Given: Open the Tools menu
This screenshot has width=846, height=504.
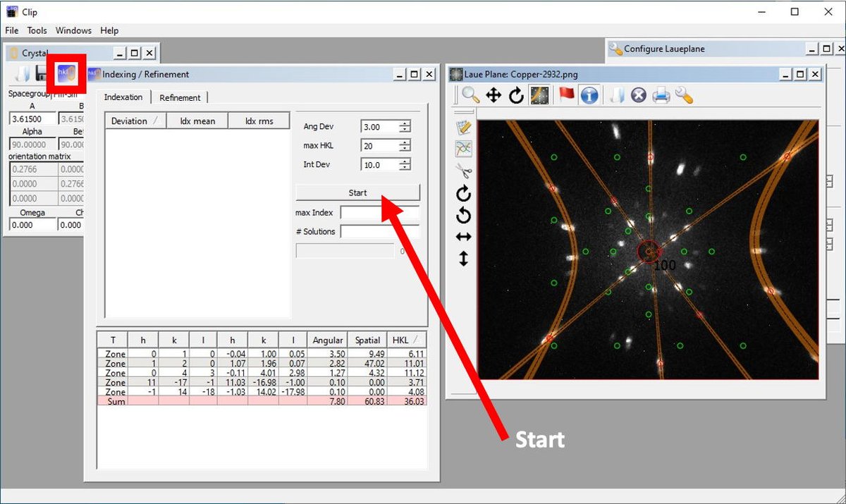Looking at the screenshot, I should [x=37, y=30].
